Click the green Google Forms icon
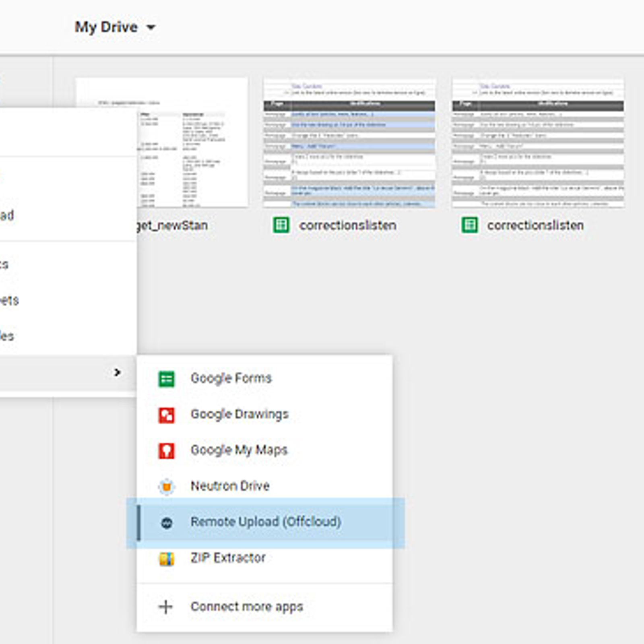 (x=166, y=379)
